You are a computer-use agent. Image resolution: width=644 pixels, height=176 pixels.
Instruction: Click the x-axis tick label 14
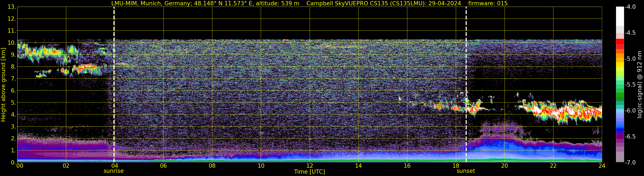358,166
